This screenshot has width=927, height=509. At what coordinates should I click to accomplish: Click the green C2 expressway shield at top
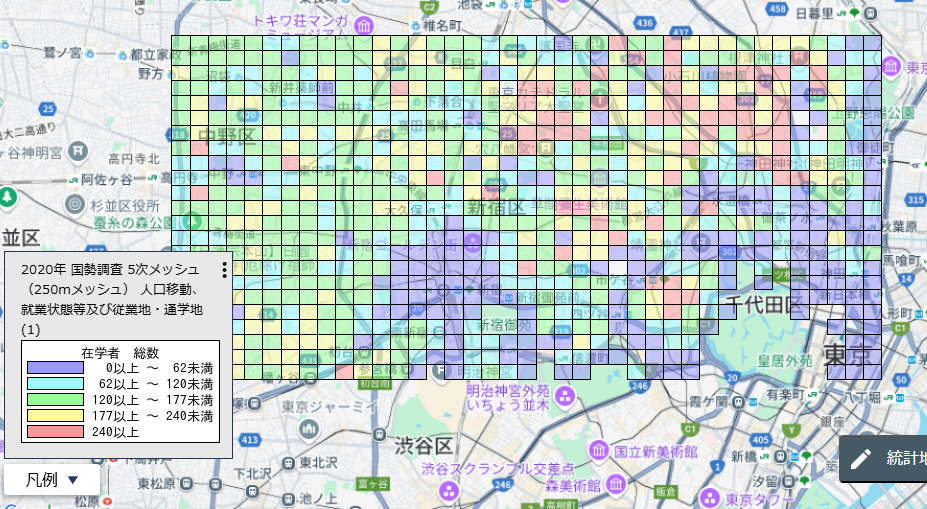429,7
